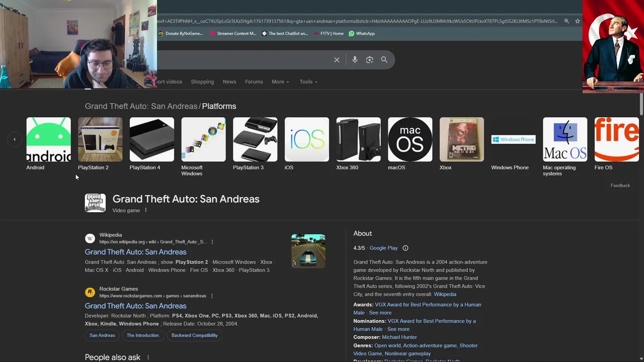Select the Fire OS platform card
This screenshot has width=644, height=362.
click(x=617, y=144)
